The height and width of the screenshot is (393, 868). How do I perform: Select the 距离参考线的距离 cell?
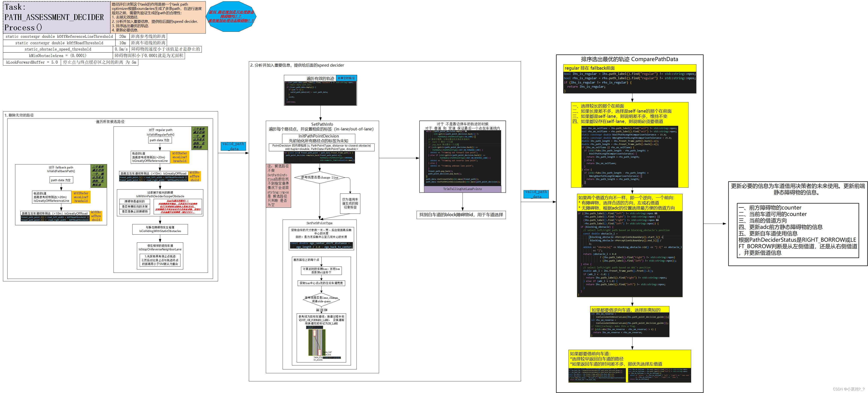pyautogui.click(x=148, y=37)
